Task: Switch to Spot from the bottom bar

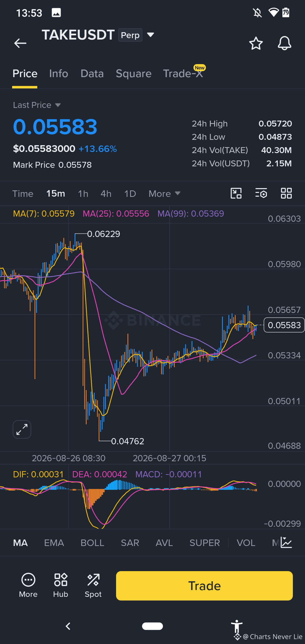Action: [93, 585]
